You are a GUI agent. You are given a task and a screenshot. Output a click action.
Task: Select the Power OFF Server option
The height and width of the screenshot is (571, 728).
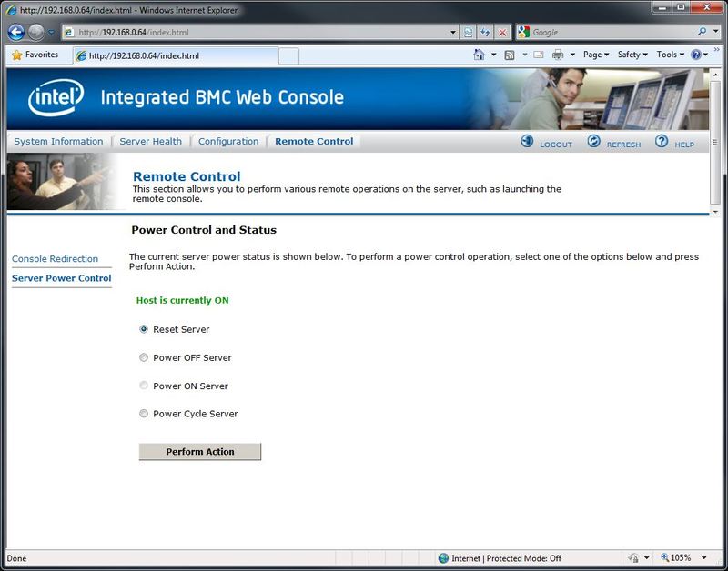coord(144,357)
